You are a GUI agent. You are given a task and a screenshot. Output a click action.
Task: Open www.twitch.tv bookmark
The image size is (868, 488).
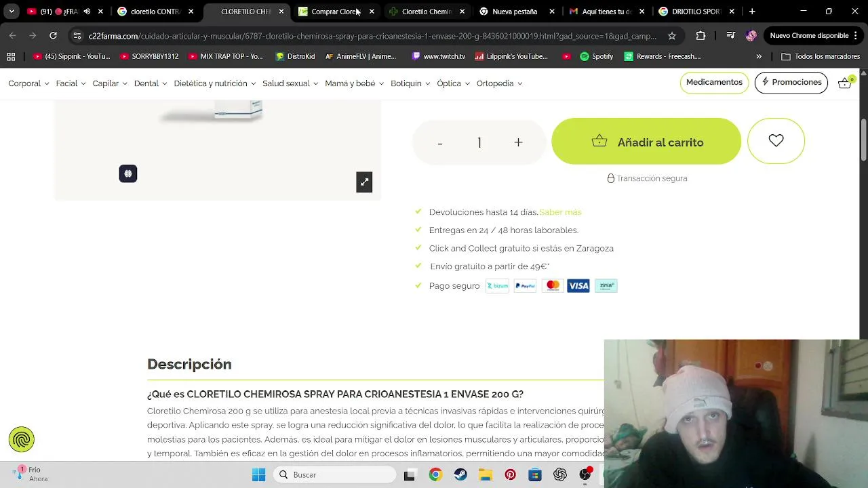(x=438, y=56)
